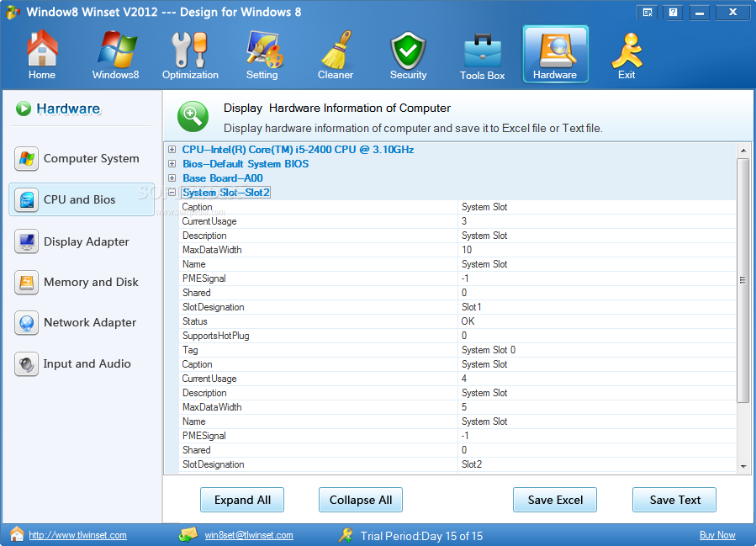Screen dimensions: 756x546
Task: Open the Windows8 section icon
Action: point(116,50)
